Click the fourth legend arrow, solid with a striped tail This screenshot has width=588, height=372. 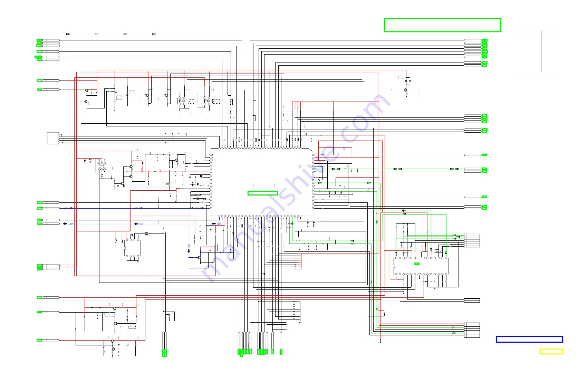pos(154,34)
